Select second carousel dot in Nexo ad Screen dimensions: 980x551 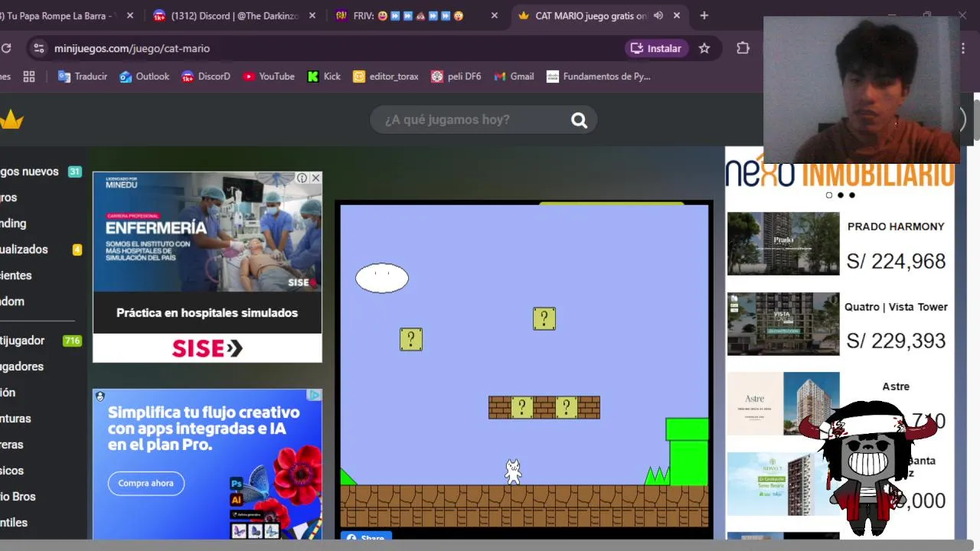click(840, 195)
